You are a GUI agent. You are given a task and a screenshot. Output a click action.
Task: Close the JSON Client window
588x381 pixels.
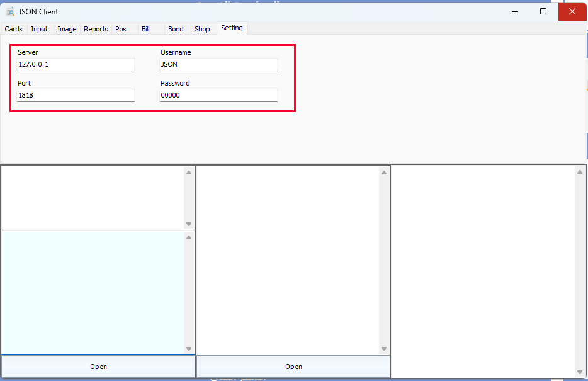point(572,11)
